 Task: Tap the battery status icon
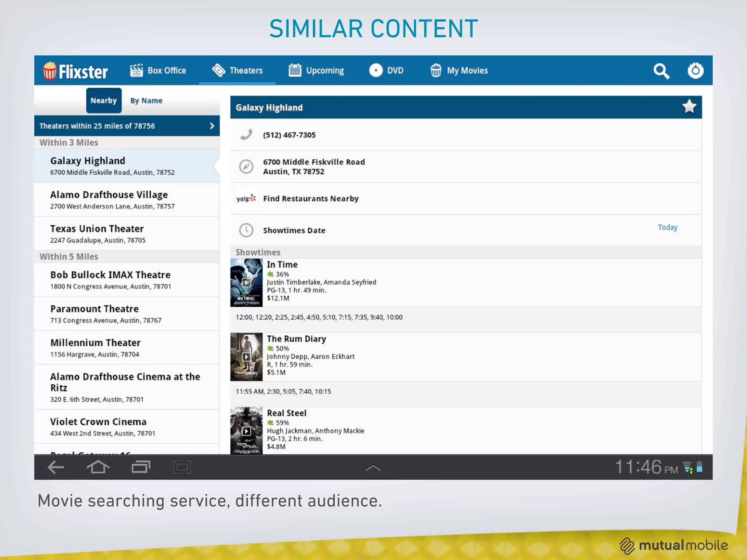(x=700, y=467)
